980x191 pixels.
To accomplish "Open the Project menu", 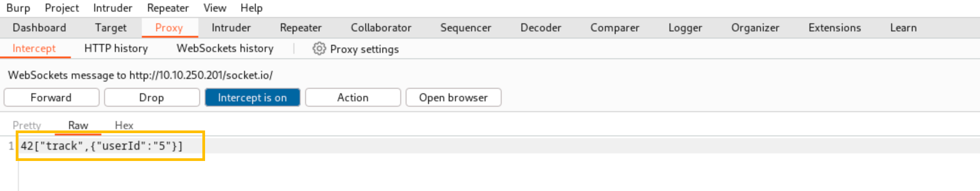I will (x=62, y=8).
